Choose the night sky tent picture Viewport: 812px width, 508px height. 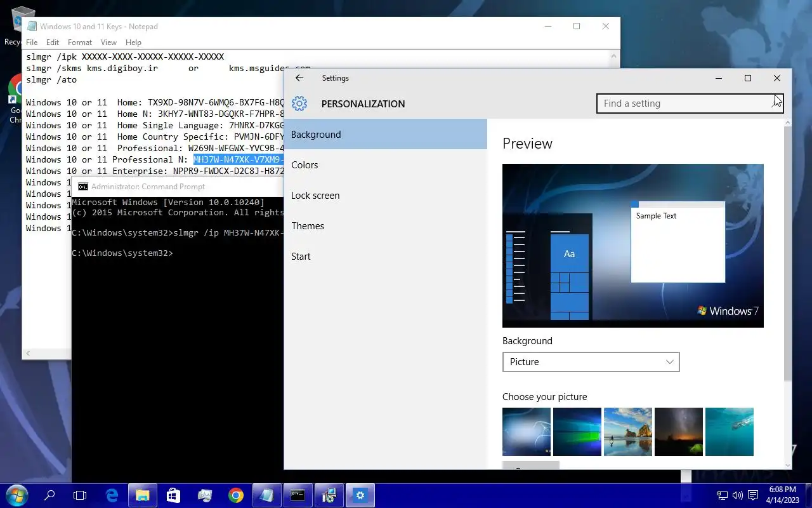tap(679, 432)
